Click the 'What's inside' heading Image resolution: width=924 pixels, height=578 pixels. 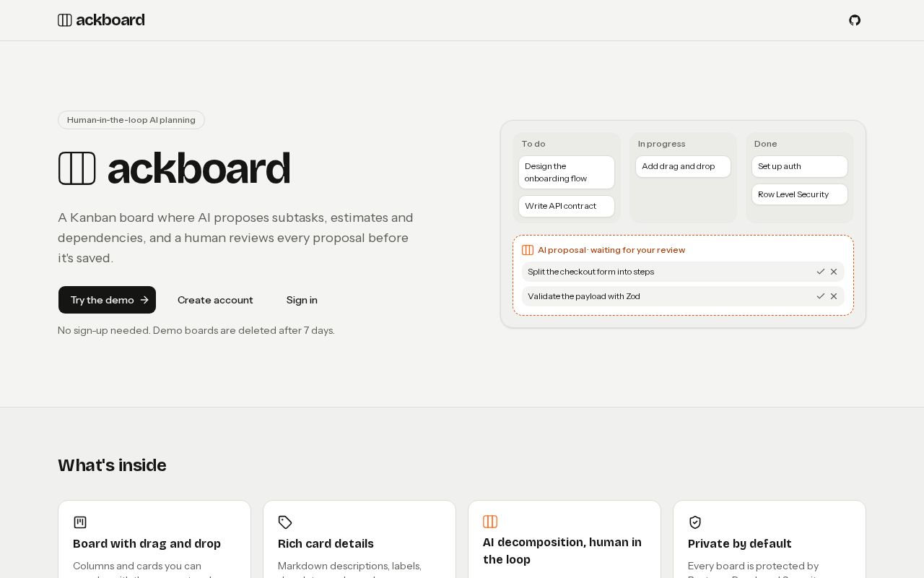tap(112, 465)
